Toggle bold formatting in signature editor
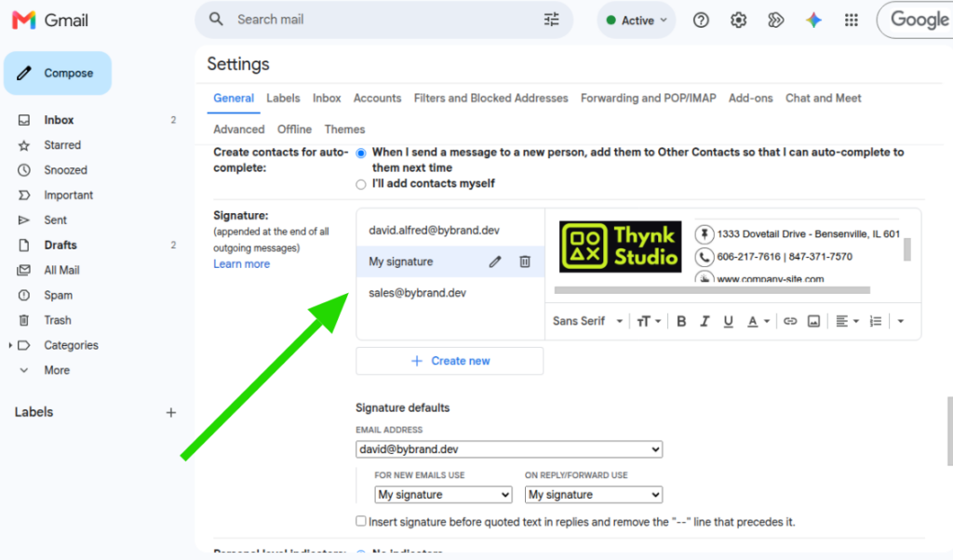Screen dimensions: 953x560 [x=681, y=321]
